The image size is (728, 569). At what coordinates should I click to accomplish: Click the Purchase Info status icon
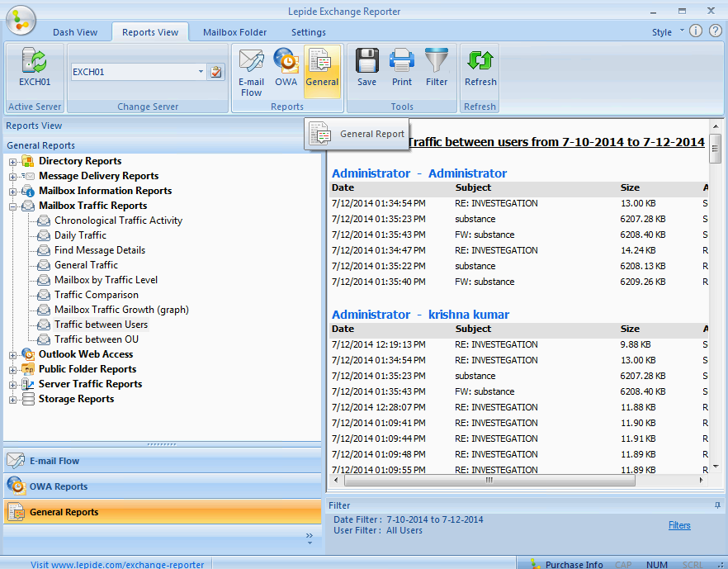coord(536,563)
